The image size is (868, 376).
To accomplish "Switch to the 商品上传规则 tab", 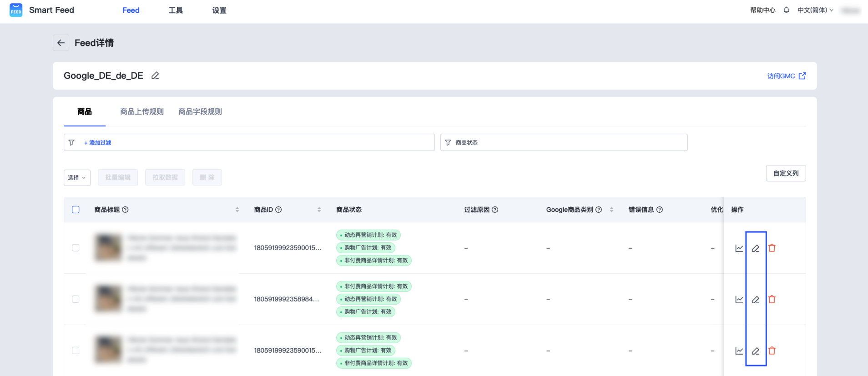I will [x=141, y=111].
